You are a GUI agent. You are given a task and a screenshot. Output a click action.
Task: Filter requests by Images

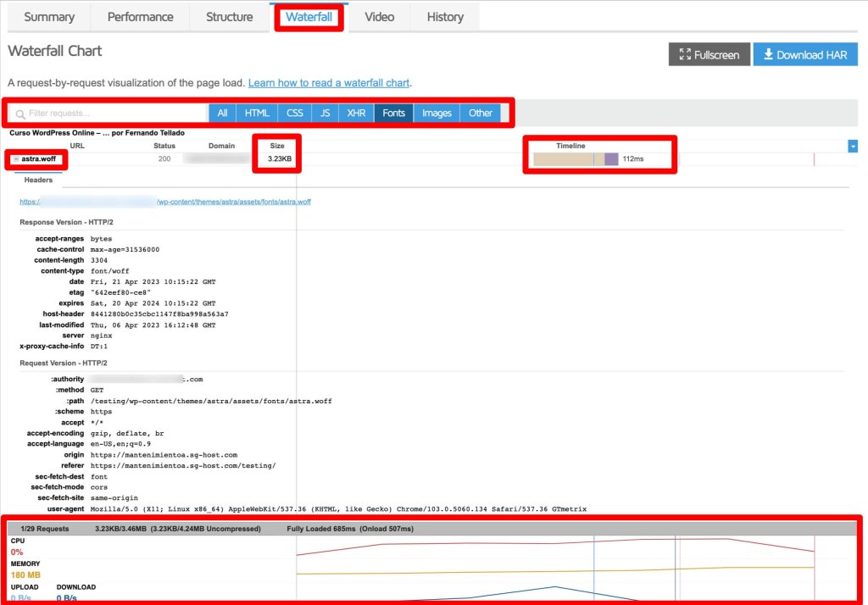[x=437, y=114]
